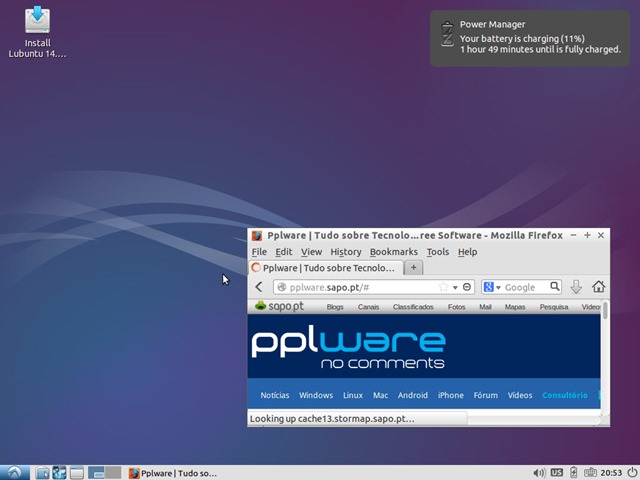Open Vídeos in pplware navigation
Screen dimensions: 640x480
[x=520, y=395]
